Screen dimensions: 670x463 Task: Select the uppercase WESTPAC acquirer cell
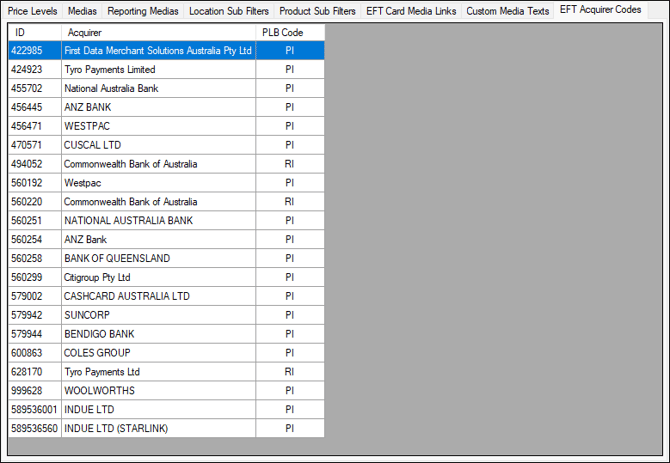point(159,126)
